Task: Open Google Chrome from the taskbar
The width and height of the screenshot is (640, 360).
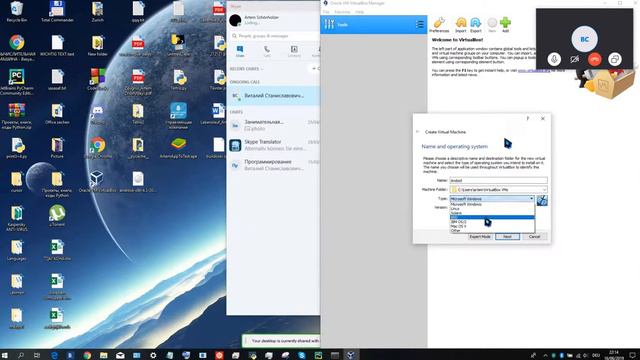Action: point(87,355)
